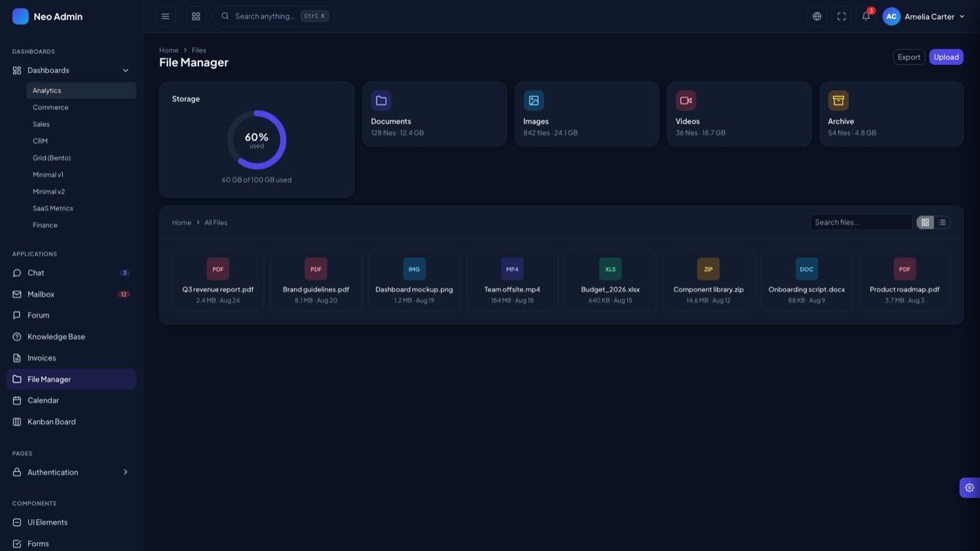This screenshot has width=980, height=551.
Task: Select the XLS icon of Budget_2026
Action: click(x=610, y=269)
